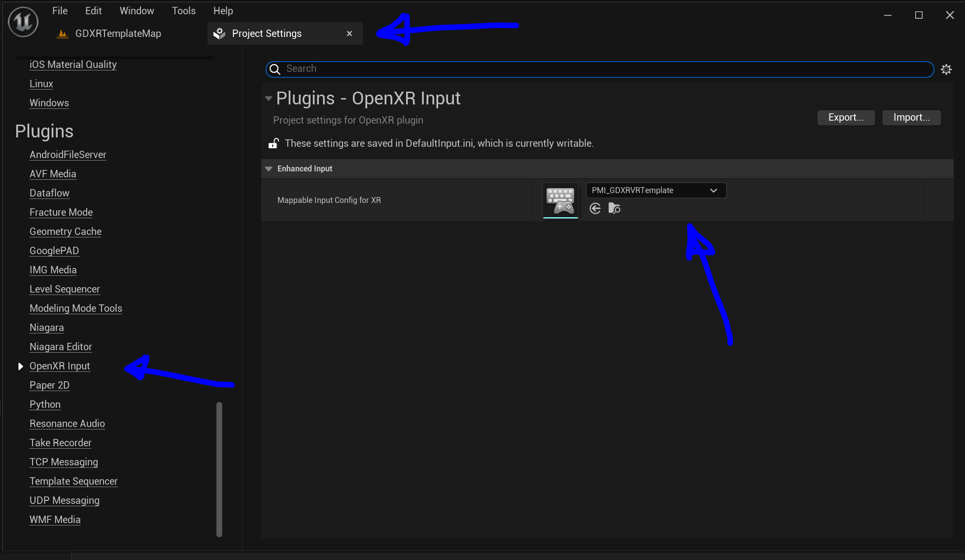965x560 pixels.
Task: Click the Unreal Engine logo icon
Action: (23, 22)
